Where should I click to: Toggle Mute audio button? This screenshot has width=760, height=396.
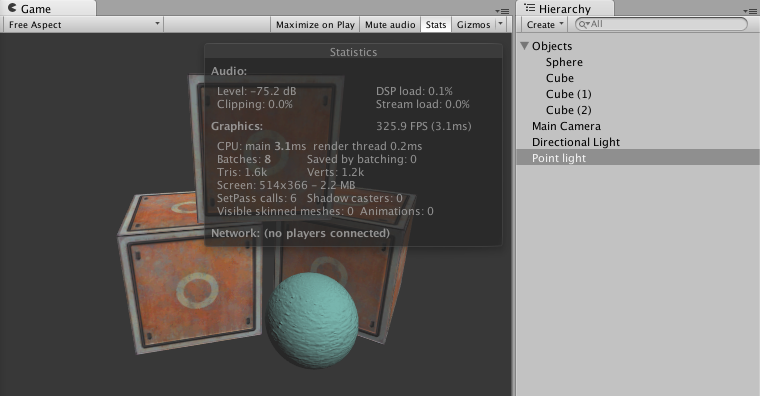click(390, 25)
